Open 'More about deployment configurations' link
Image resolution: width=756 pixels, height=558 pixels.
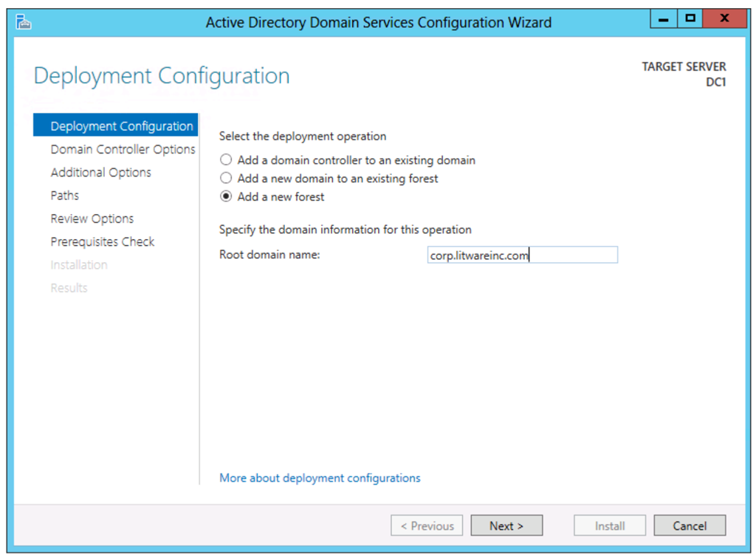(x=320, y=478)
